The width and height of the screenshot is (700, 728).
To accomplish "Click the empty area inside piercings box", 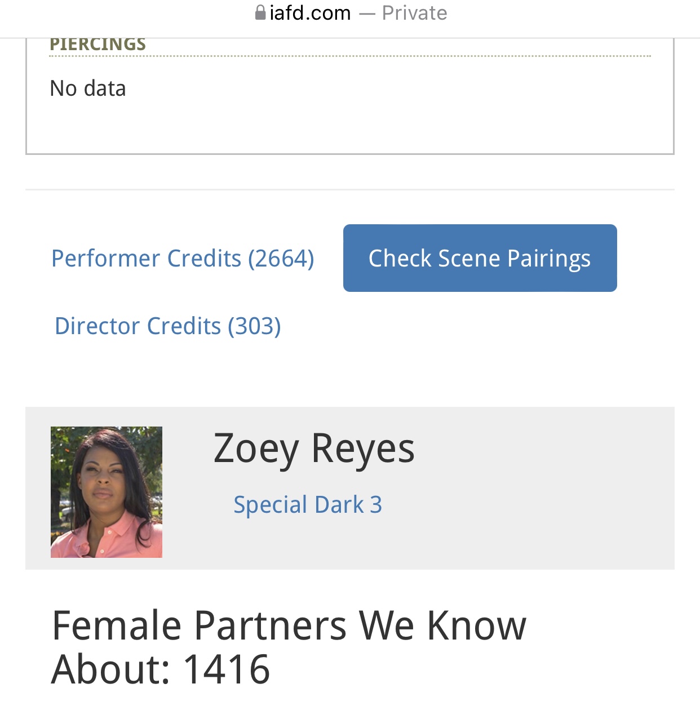I will tap(395, 113).
